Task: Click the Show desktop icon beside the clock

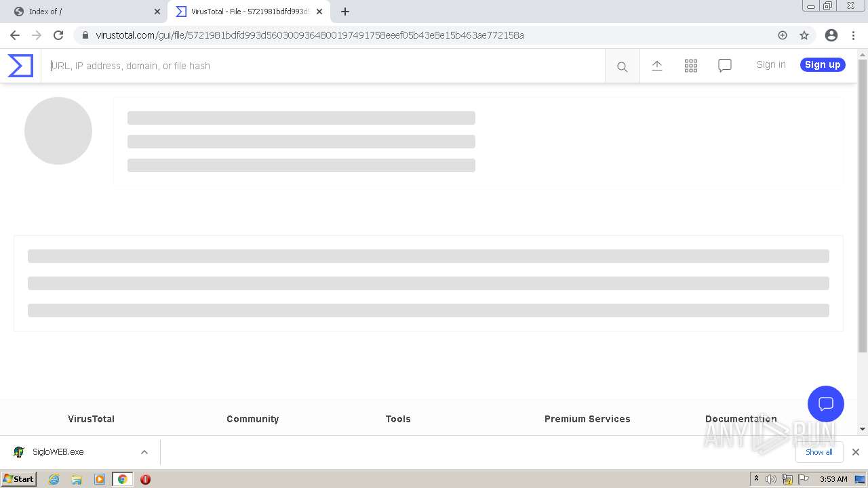Action: [x=860, y=479]
